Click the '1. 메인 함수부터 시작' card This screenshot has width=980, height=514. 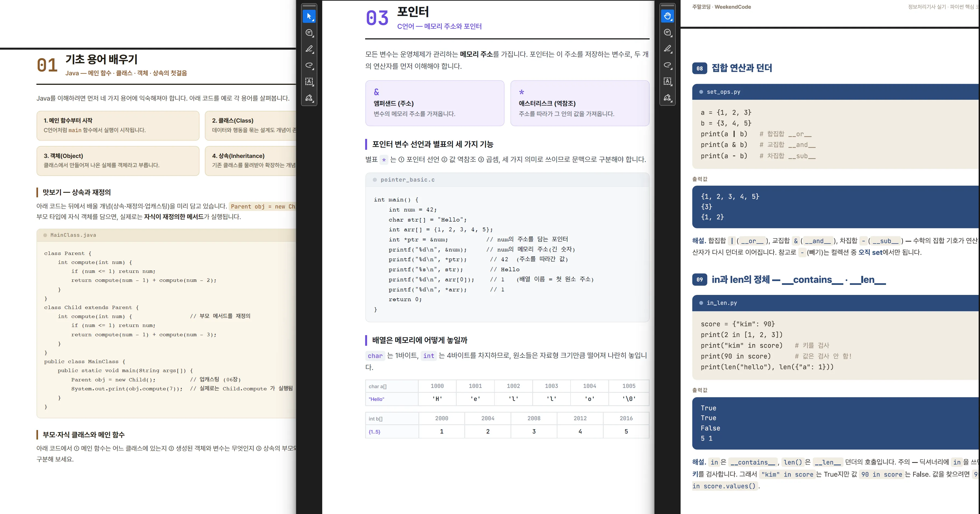pyautogui.click(x=118, y=126)
